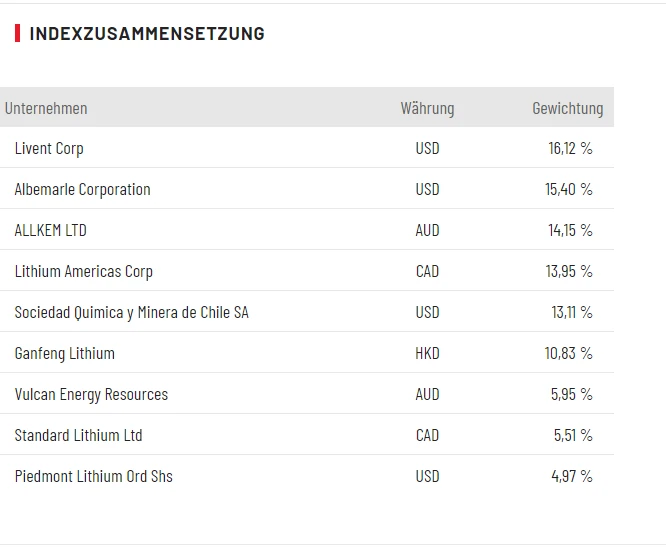Image resolution: width=666 pixels, height=548 pixels.
Task: Select the 5,51 % weighting value
Action: pyautogui.click(x=573, y=435)
